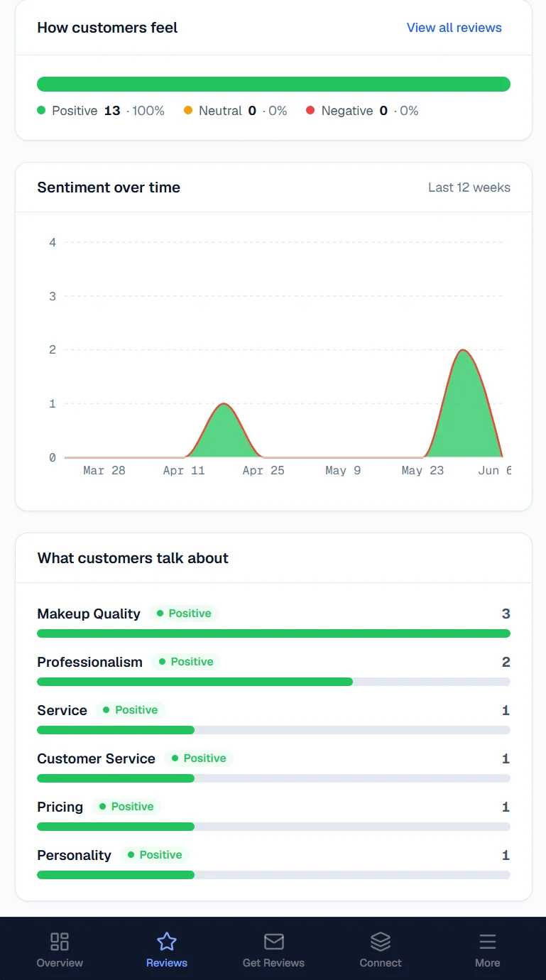Click the chart peak near May 23
The image size is (546, 980).
click(x=463, y=350)
